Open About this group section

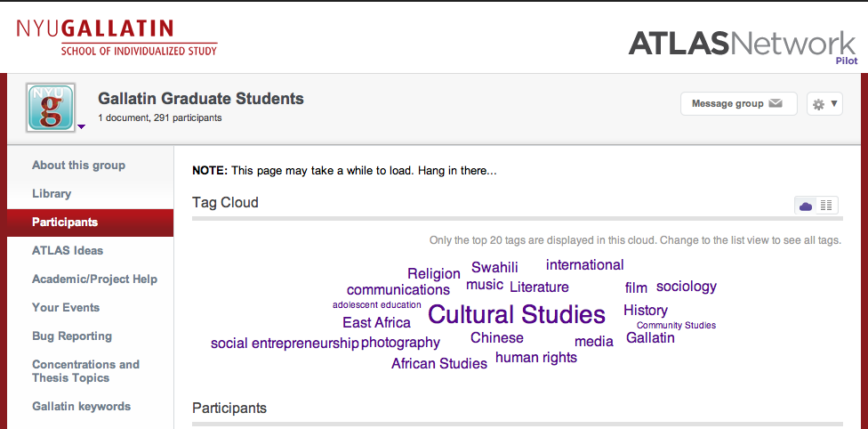click(78, 166)
